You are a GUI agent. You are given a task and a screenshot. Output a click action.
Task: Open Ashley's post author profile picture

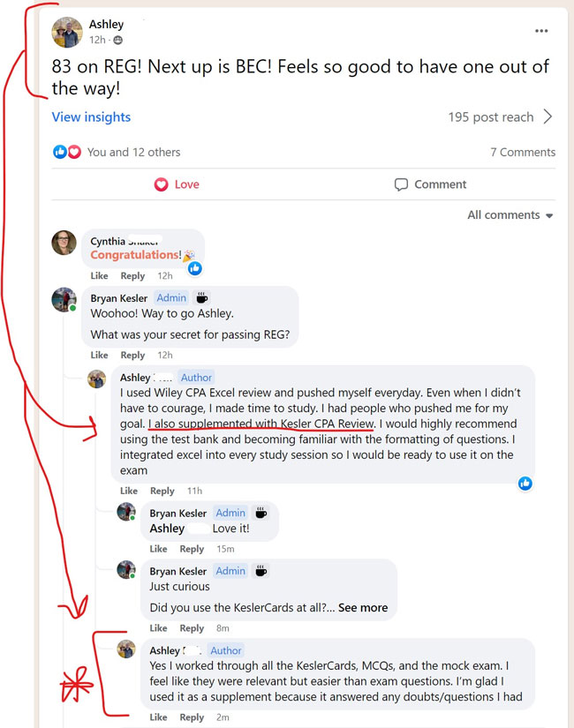[67, 33]
